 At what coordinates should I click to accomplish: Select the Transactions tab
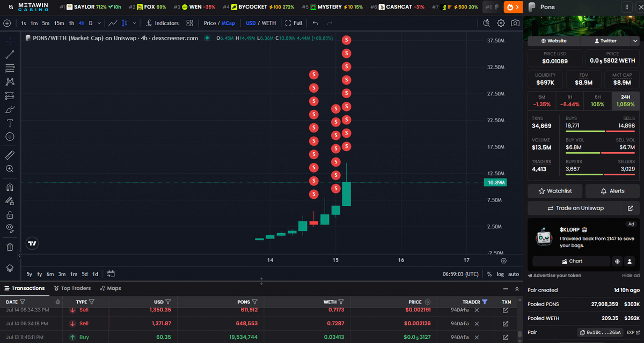[25, 288]
